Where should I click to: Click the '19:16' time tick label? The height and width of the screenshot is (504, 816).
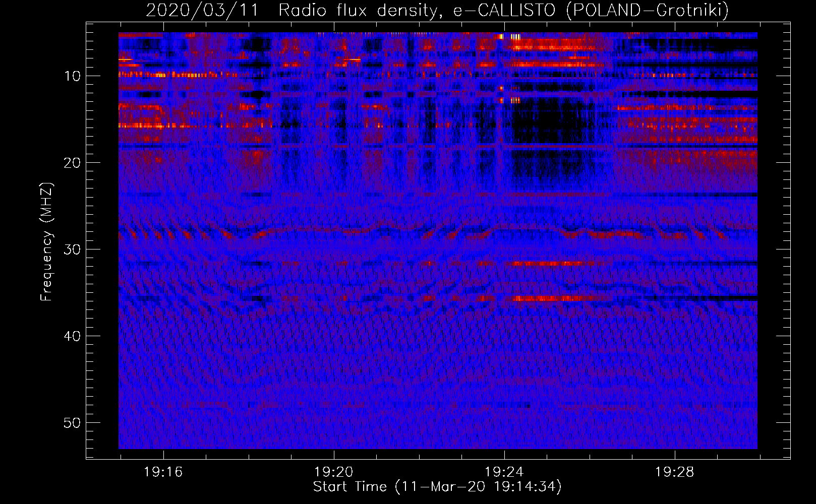point(163,472)
